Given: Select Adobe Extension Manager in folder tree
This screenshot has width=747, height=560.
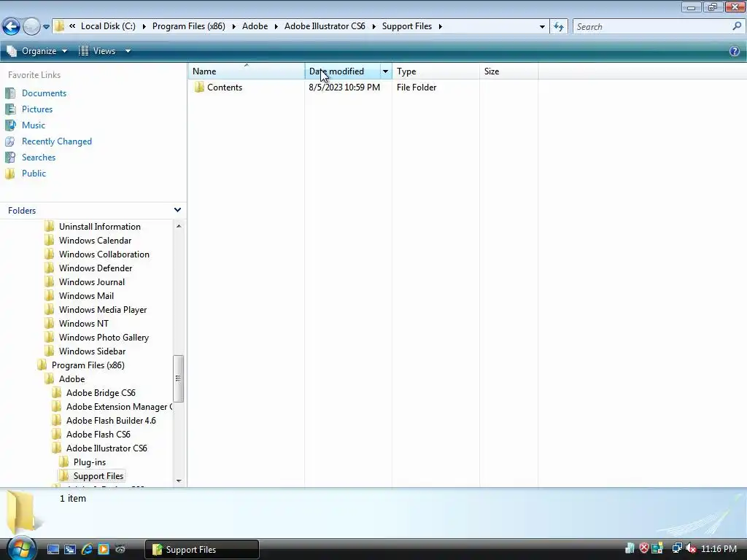Looking at the screenshot, I should (119, 407).
